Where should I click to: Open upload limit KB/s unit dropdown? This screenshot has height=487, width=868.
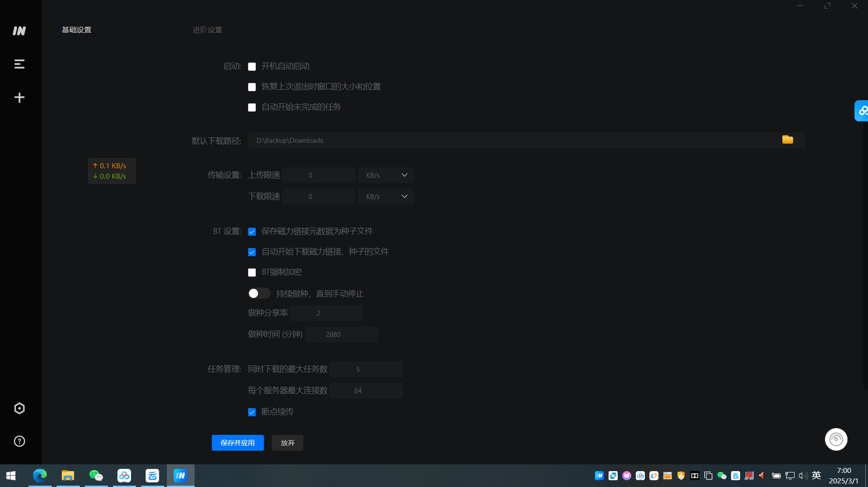386,175
